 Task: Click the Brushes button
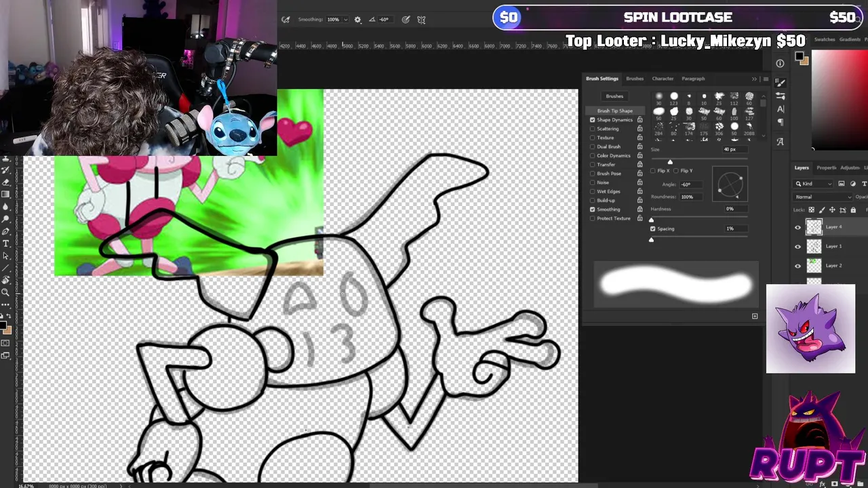(x=614, y=96)
